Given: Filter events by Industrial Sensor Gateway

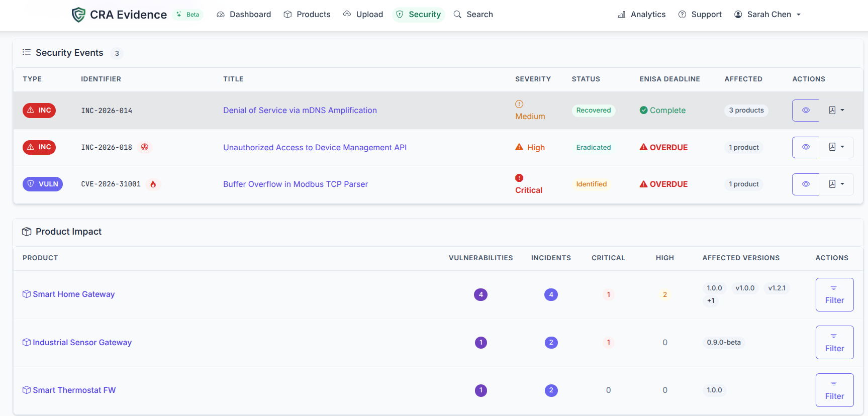Looking at the screenshot, I should (x=835, y=343).
